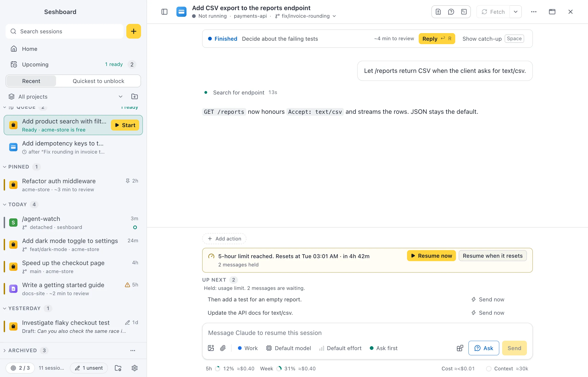
Task: Open the terminal icon in header
Action: click(464, 12)
